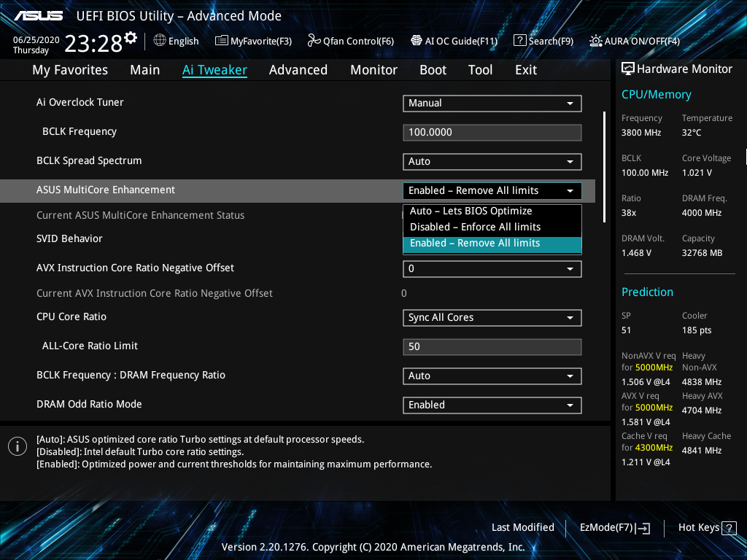Select the DRAM Odd Ratio Mode label

[x=89, y=404]
